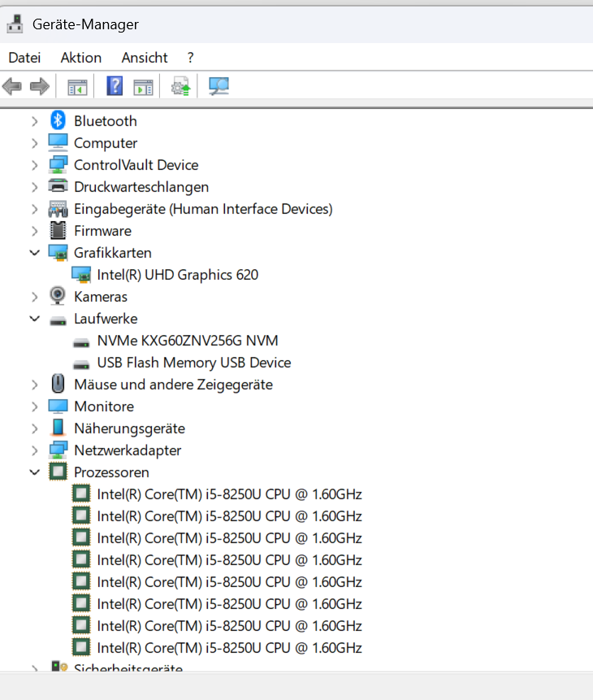Select the Bluetooth category icon
The height and width of the screenshot is (700, 593).
(58, 120)
